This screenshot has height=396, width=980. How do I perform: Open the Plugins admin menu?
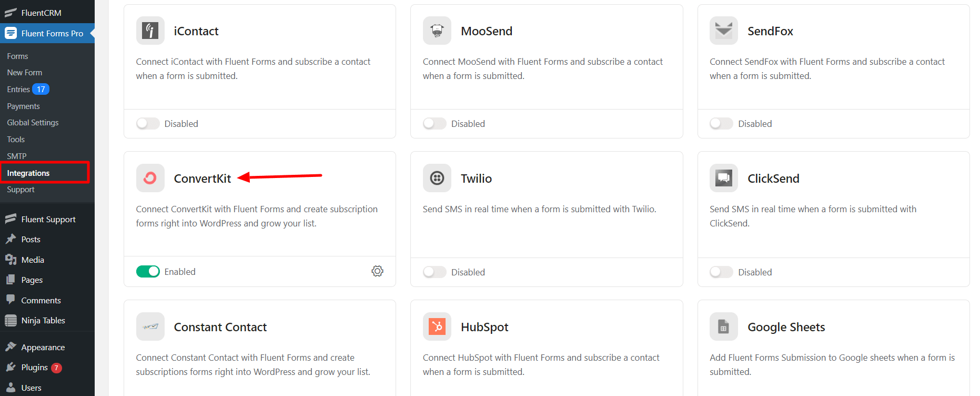(x=34, y=368)
